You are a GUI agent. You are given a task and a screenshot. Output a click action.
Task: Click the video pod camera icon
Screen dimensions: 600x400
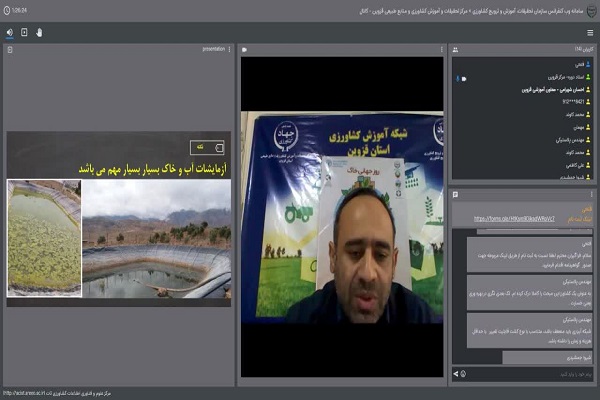point(245,49)
